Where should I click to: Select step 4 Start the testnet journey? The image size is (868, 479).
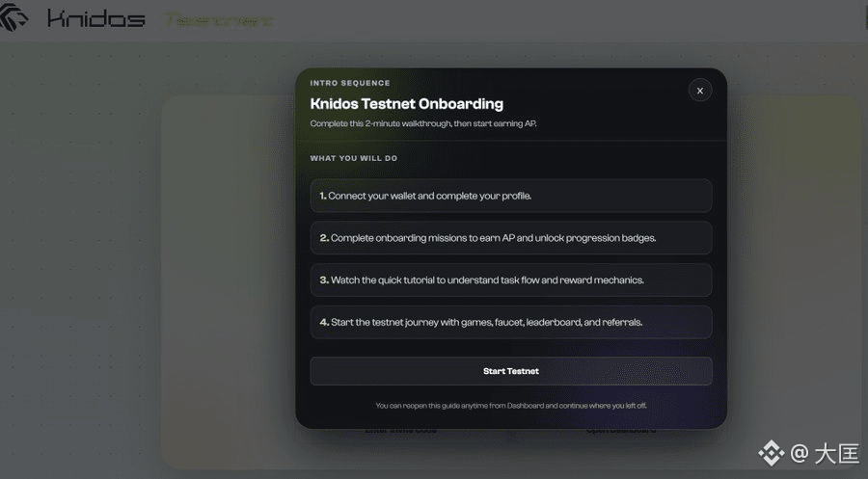coord(511,322)
